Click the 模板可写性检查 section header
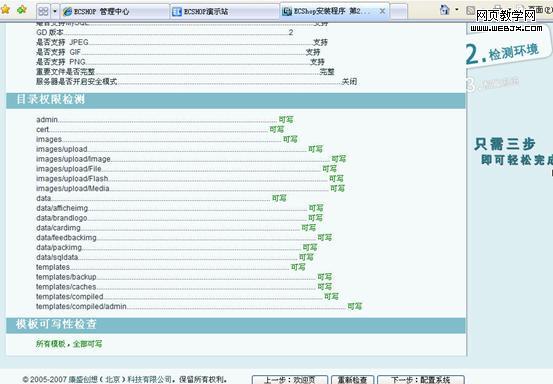 pyautogui.click(x=236, y=325)
